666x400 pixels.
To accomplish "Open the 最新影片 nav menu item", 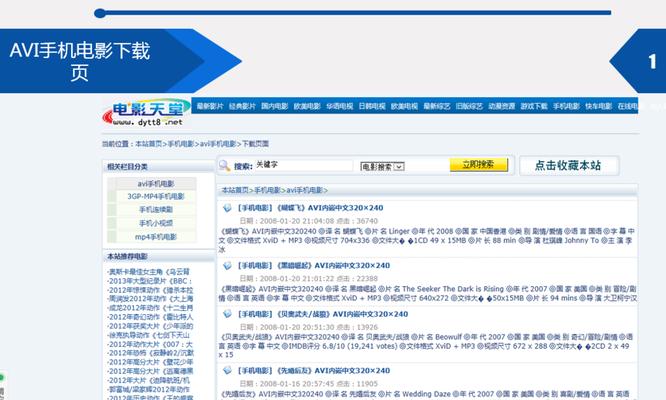I will tap(210, 106).
